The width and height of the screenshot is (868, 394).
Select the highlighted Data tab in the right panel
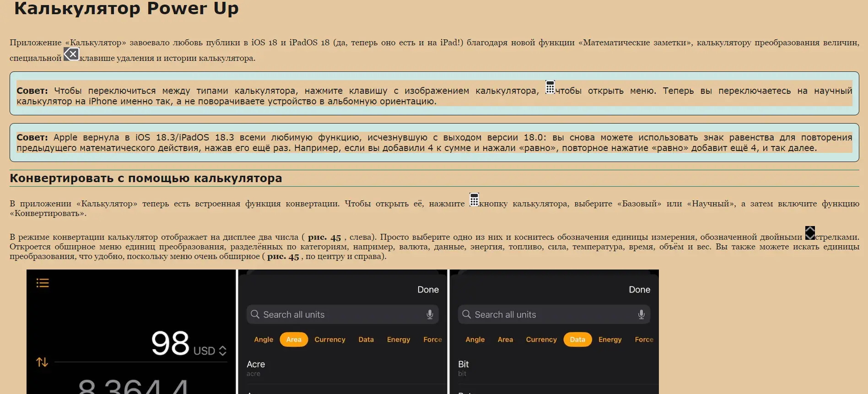coord(577,340)
